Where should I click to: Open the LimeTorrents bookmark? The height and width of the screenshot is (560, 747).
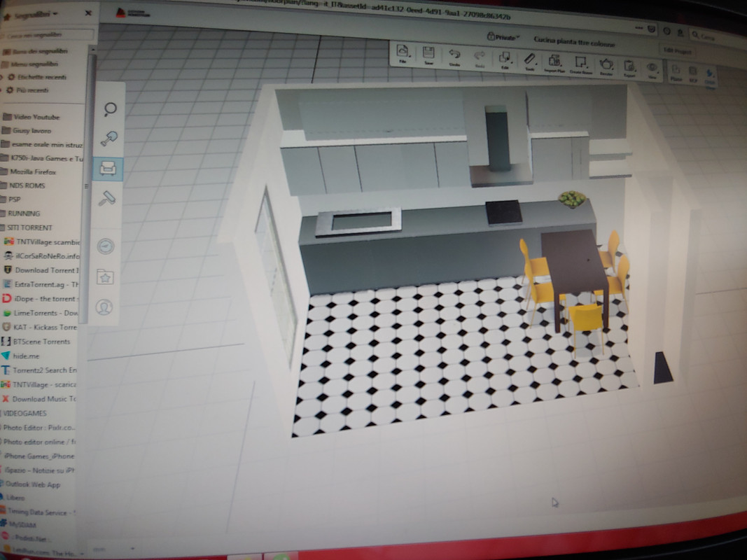coord(40,313)
